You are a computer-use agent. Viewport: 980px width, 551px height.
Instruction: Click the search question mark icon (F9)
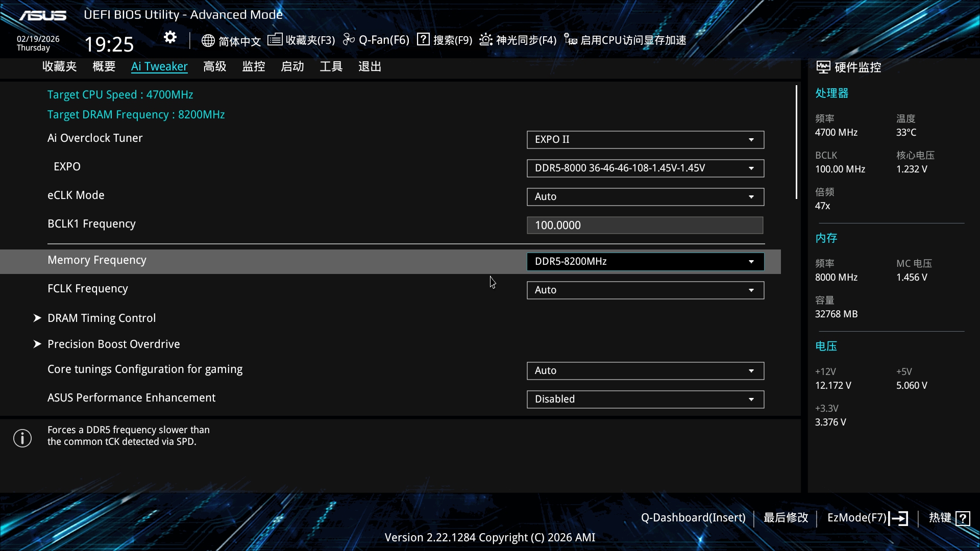coord(423,39)
